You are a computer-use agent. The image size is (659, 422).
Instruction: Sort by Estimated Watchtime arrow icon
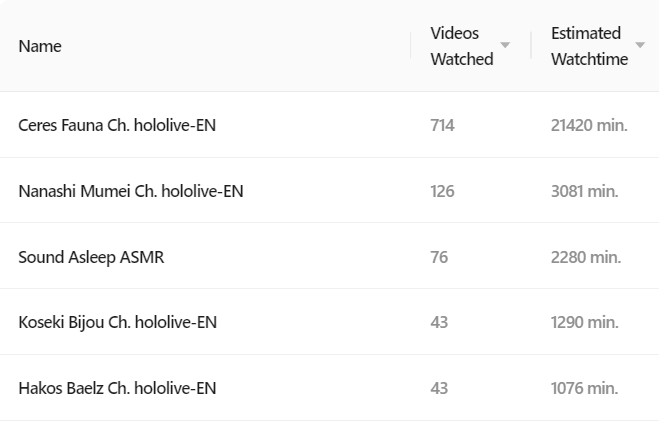640,45
